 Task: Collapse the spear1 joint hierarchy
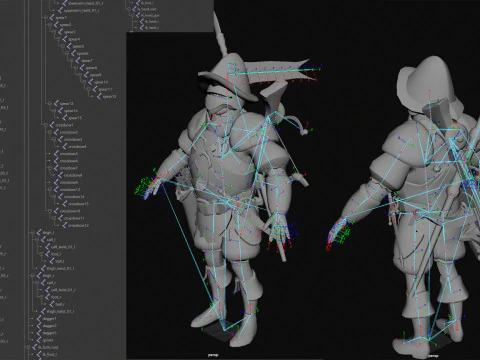tap(45, 18)
